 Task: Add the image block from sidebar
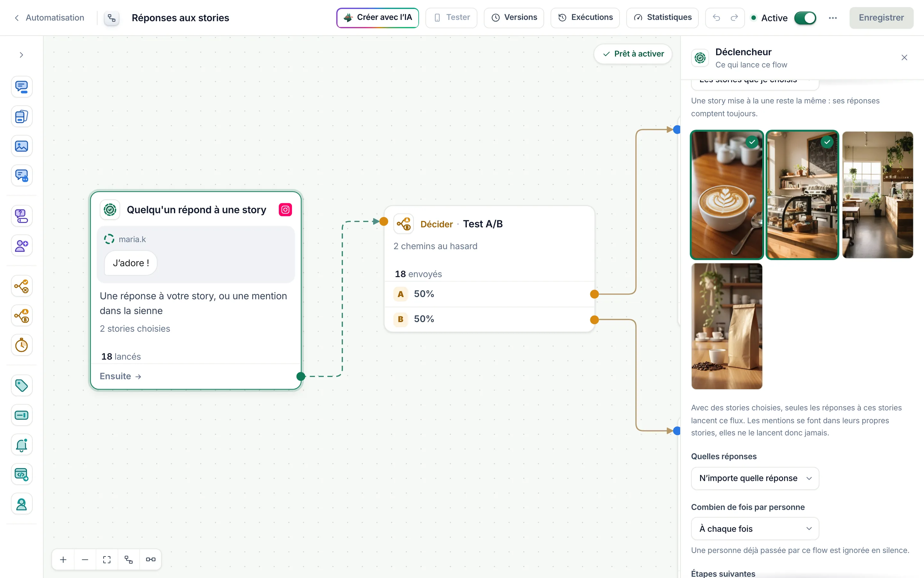click(21, 146)
